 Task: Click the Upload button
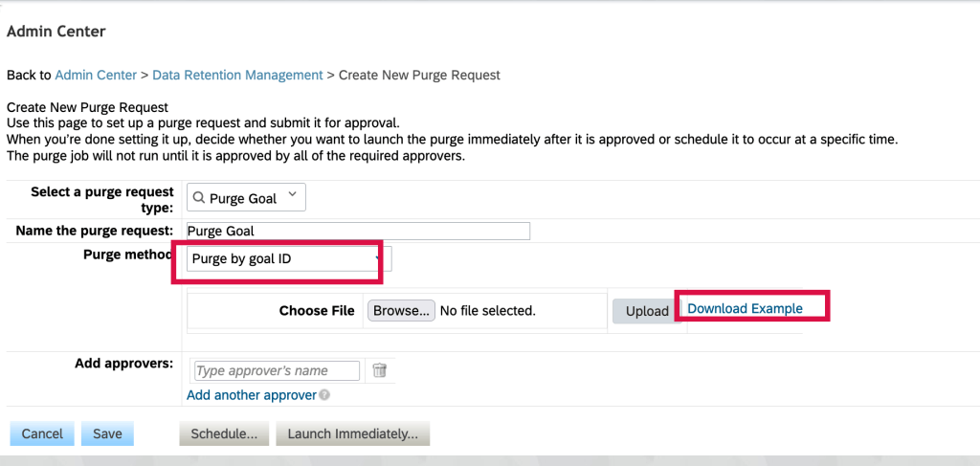coord(647,311)
